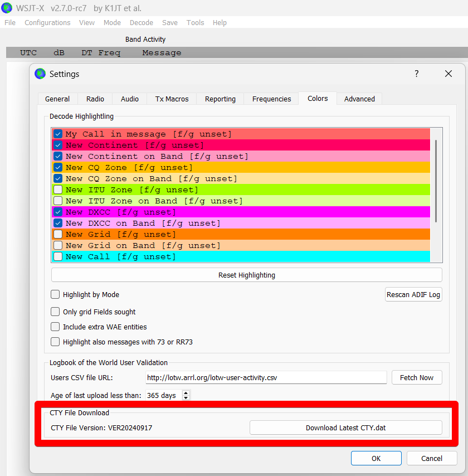Image resolution: width=468 pixels, height=476 pixels.
Task: Enable the New Grid [f/g unset] checkbox
Action: 58,234
